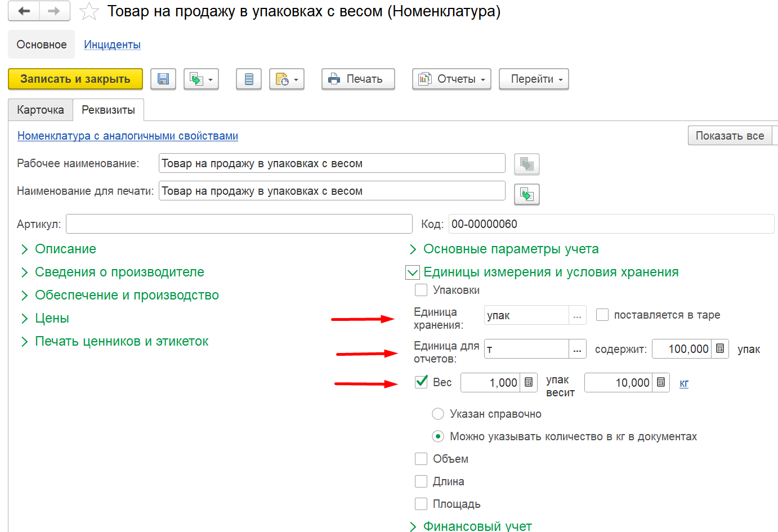
Task: Click the Показать все button
Action: point(730,136)
